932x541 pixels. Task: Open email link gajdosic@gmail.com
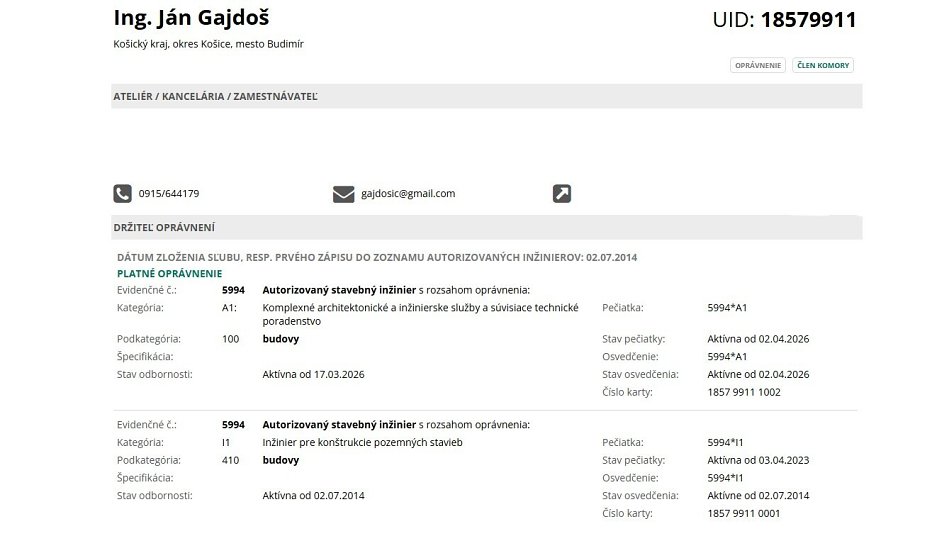[408, 194]
